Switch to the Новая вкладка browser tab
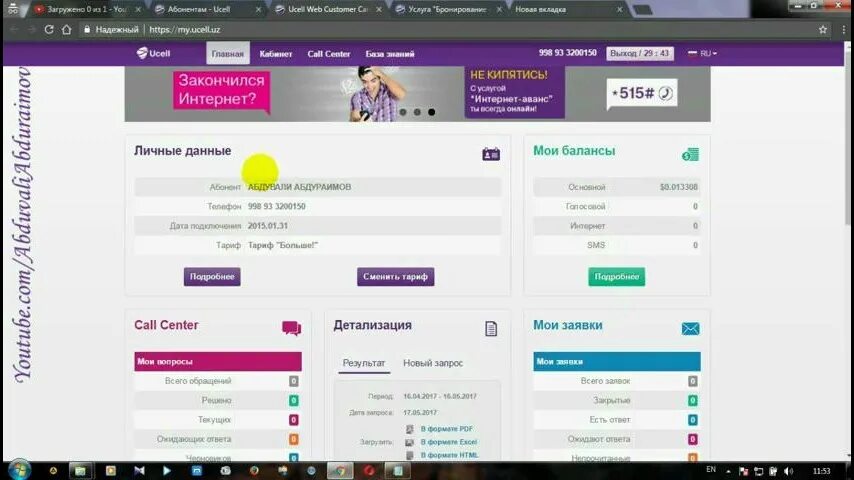 pyautogui.click(x=566, y=9)
